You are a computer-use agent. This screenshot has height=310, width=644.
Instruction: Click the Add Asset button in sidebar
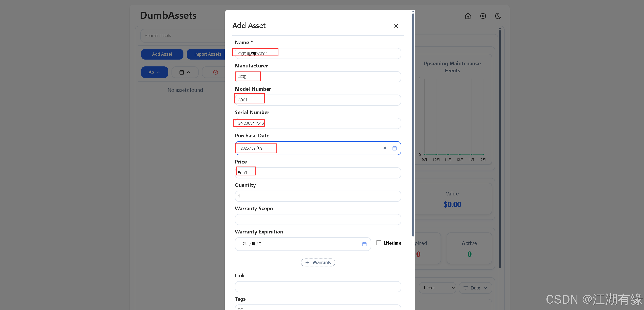[162, 54]
